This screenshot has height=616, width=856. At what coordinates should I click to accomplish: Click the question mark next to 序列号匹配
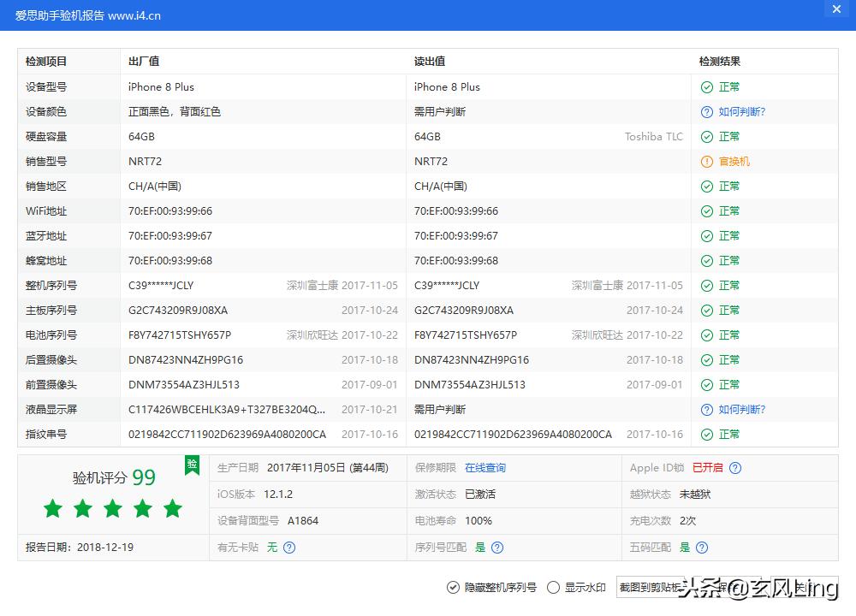pyautogui.click(x=497, y=547)
